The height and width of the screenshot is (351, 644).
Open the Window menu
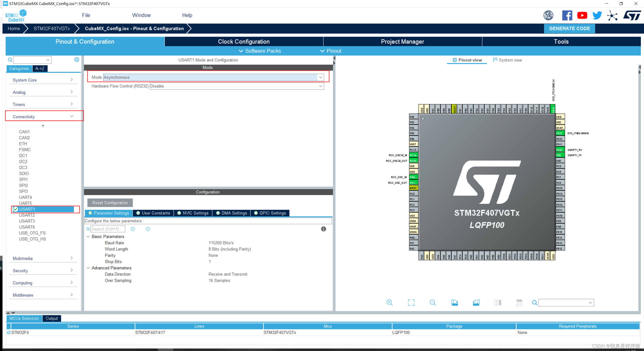[x=141, y=15]
